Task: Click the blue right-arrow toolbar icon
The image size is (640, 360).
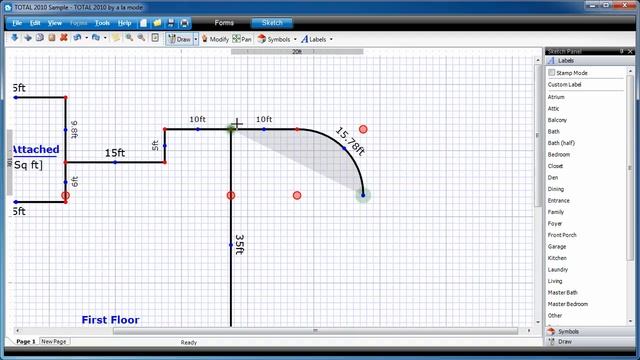Action: coord(27,38)
